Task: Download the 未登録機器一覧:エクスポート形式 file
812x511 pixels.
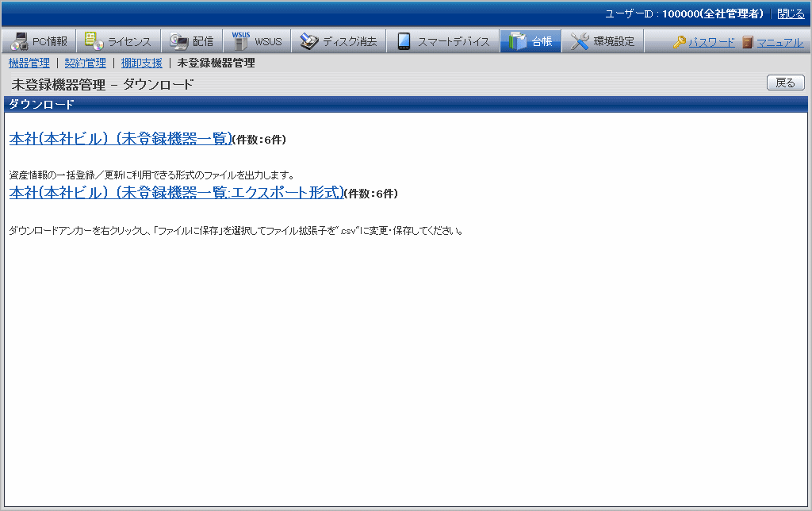Action: pos(176,192)
